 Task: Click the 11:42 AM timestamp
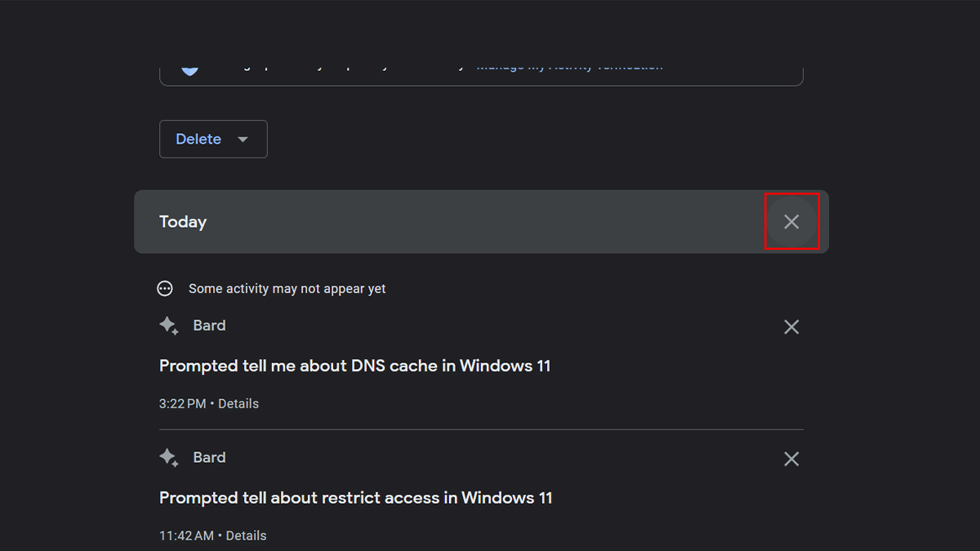(x=186, y=535)
